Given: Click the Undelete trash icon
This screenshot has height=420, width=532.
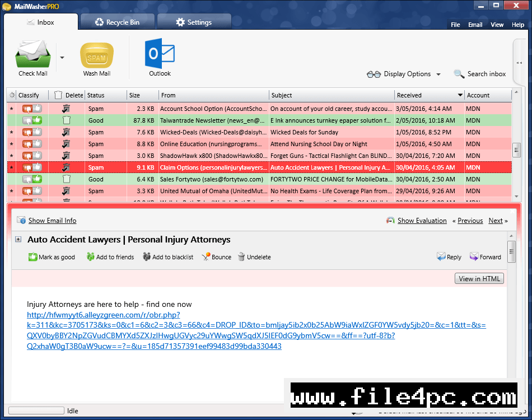Looking at the screenshot, I should (x=241, y=257).
